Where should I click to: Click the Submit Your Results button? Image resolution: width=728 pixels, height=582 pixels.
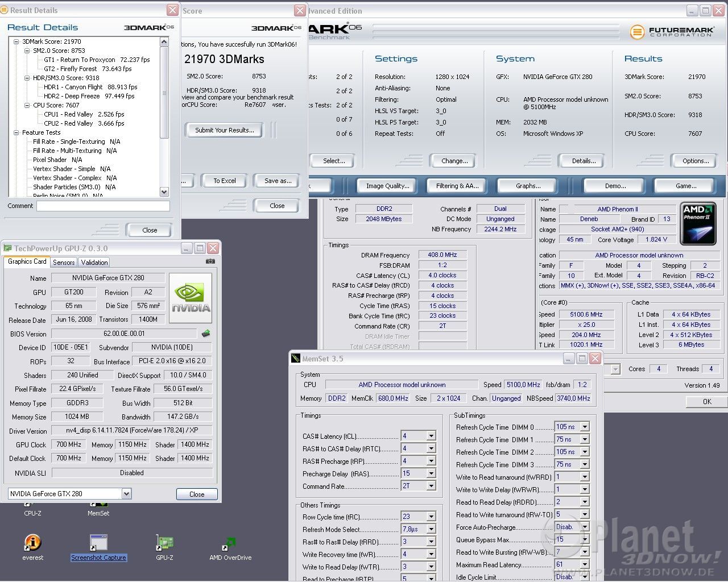[224, 130]
